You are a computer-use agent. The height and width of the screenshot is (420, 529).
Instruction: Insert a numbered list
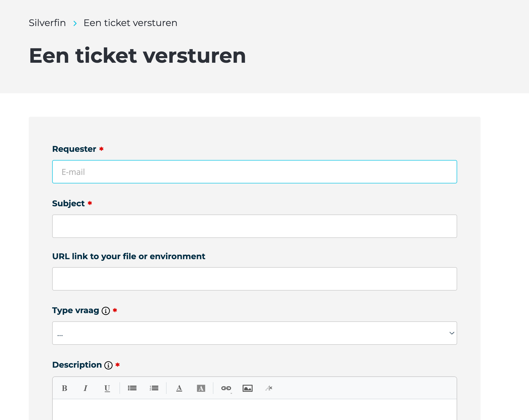(x=154, y=388)
